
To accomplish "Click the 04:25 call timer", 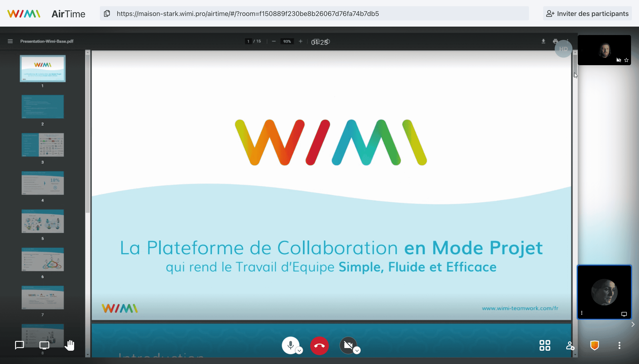I will 319,43.
